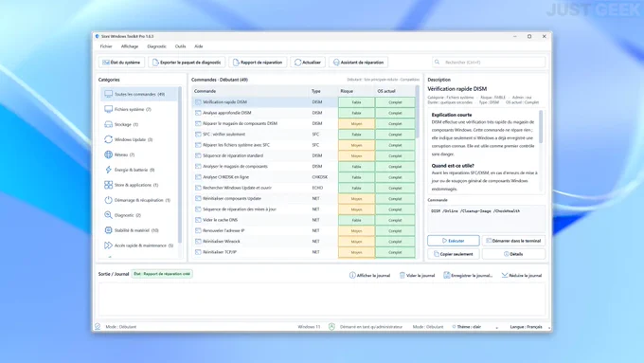Select the Windows Update sync icon

point(108,139)
